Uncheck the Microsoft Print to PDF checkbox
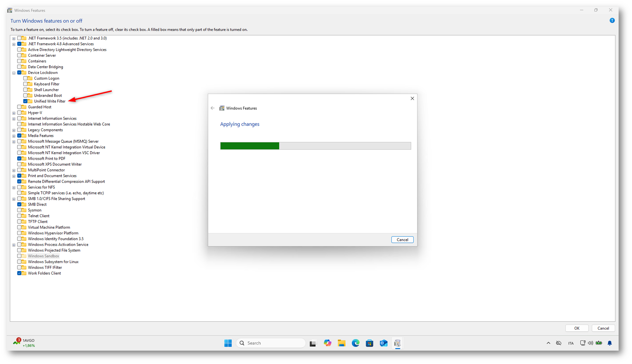This screenshot has height=364, width=632. tap(19, 158)
